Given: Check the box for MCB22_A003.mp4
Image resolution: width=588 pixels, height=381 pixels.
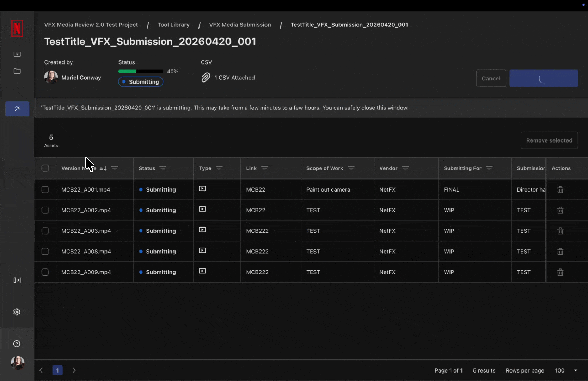Looking at the screenshot, I should point(45,231).
